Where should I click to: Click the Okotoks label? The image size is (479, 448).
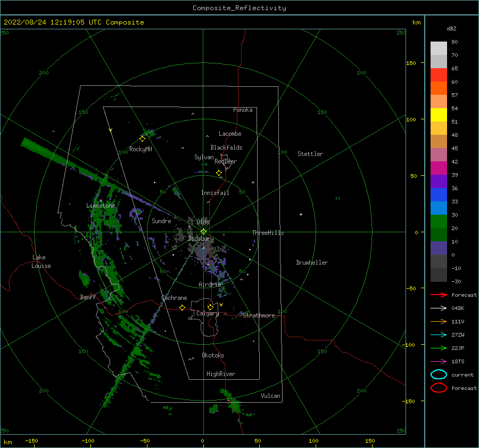(213, 355)
